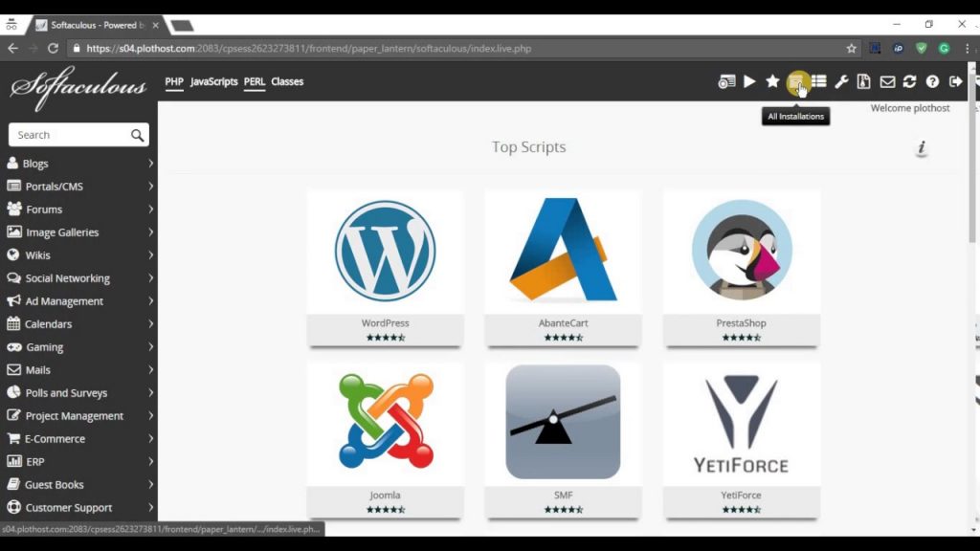Open the WordPress script link
This screenshot has width=980, height=551.
[x=385, y=323]
